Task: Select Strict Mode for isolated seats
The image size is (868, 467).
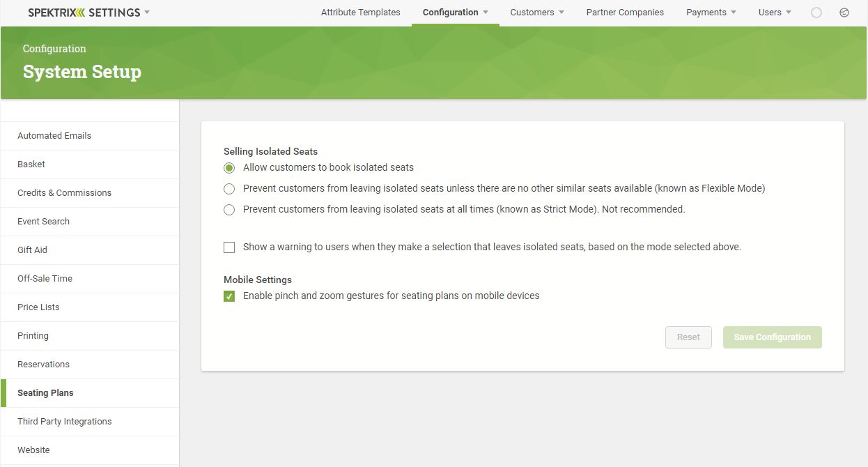Action: point(229,209)
